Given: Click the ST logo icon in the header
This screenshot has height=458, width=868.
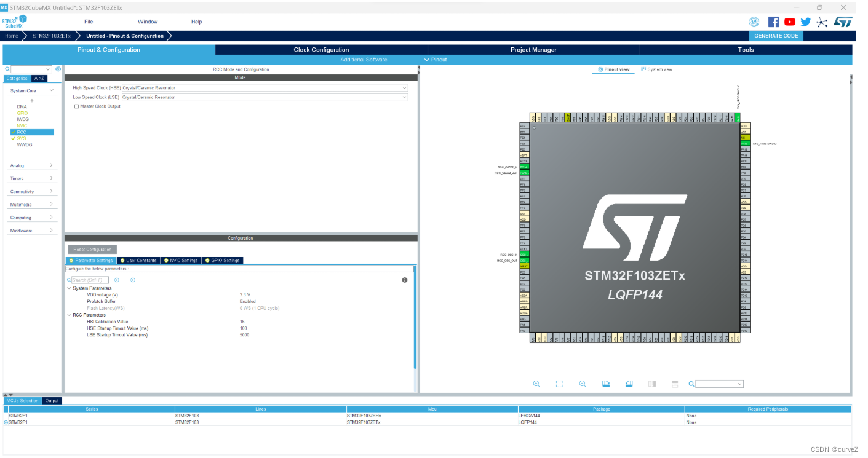Looking at the screenshot, I should pos(843,22).
